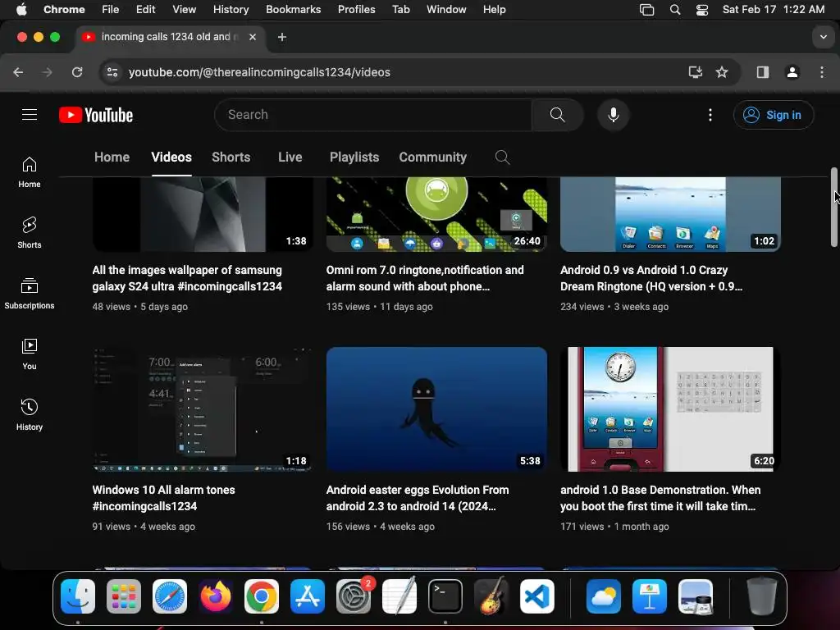
Task: Open the View menu
Action: [x=184, y=9]
